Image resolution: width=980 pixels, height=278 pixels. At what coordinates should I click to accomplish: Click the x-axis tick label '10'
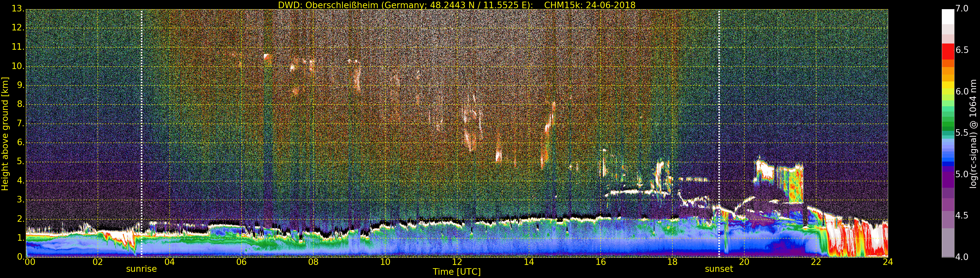385,262
